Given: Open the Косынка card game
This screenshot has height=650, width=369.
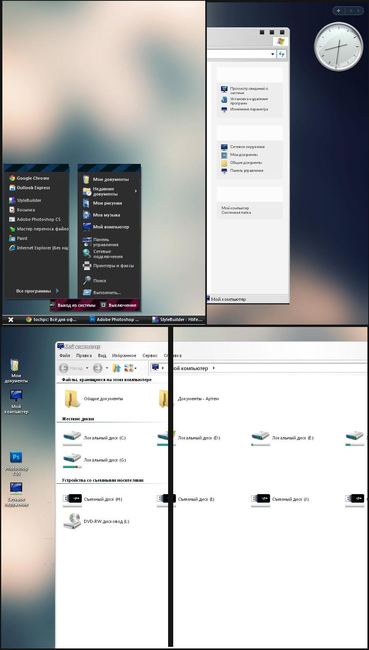Looking at the screenshot, I should tap(22, 210).
